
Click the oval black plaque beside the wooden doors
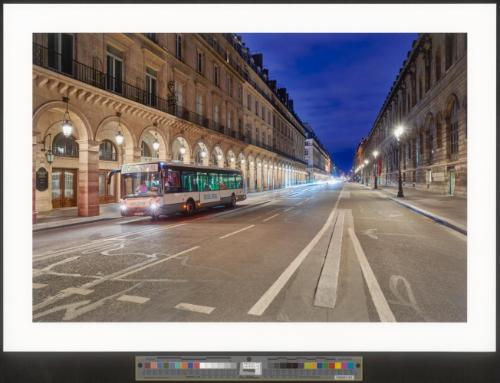(42, 179)
